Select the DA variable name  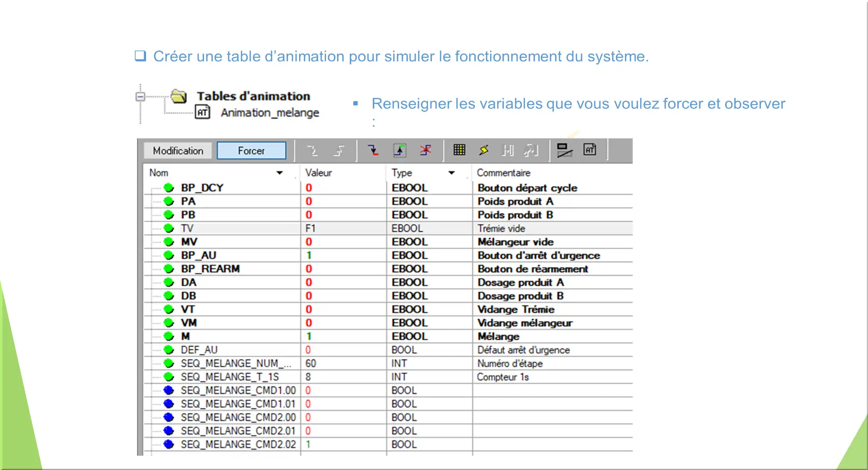point(188,282)
